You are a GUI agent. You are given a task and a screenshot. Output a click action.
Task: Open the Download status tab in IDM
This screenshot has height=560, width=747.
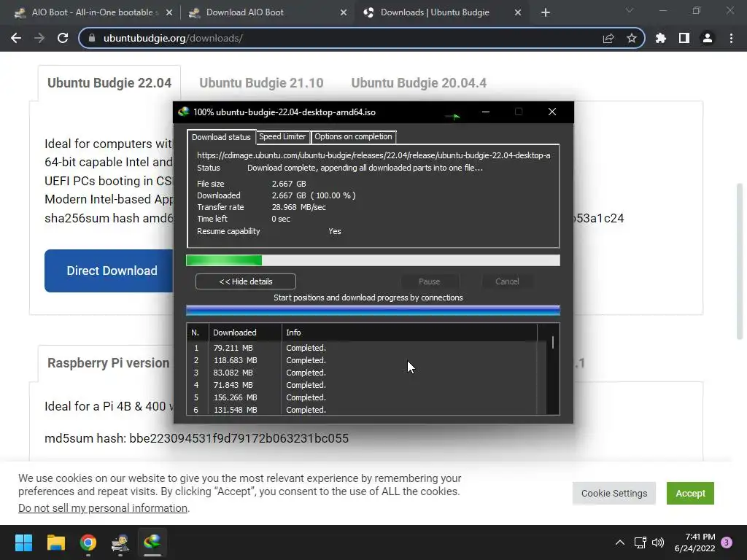221,137
